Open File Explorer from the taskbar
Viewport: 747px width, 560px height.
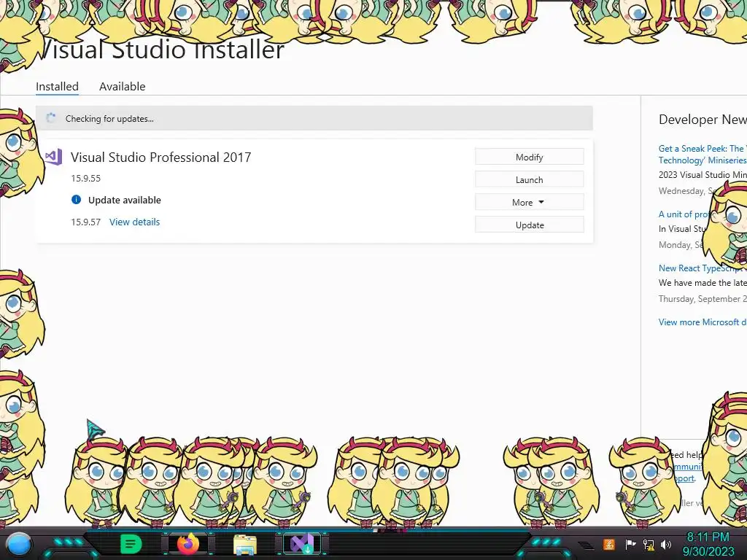[x=245, y=545]
